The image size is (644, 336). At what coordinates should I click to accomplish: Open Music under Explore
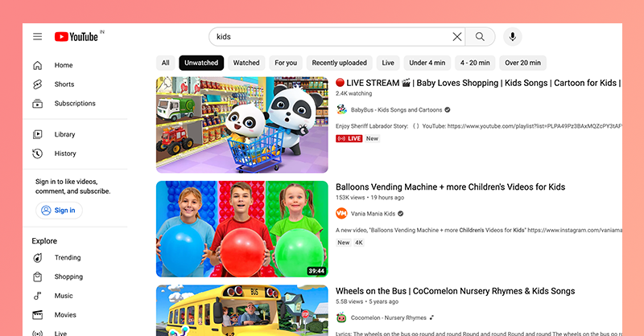(64, 296)
